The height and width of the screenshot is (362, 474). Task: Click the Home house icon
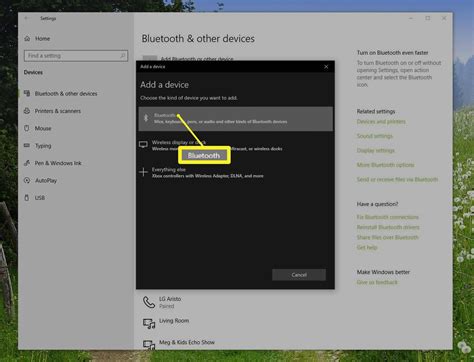pos(27,38)
